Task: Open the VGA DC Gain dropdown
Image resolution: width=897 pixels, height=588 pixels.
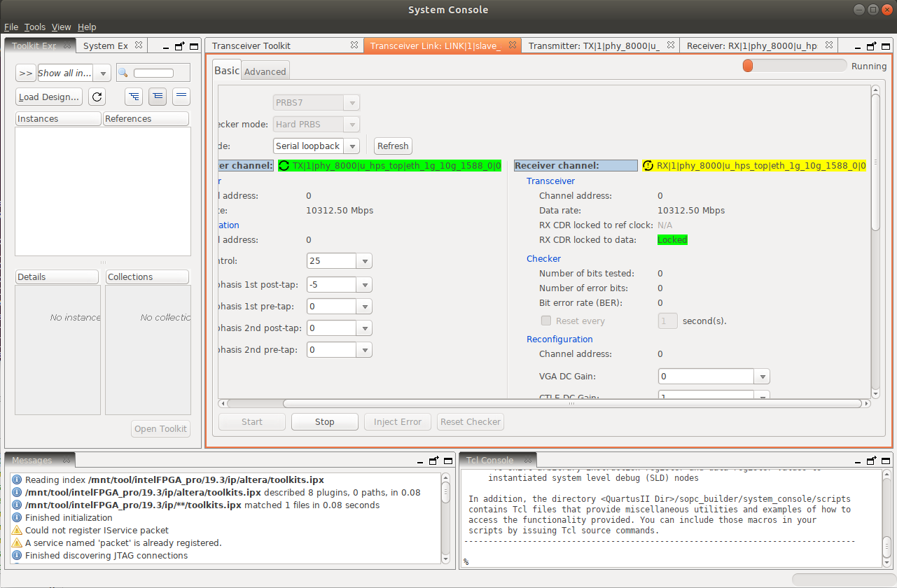Action: pos(762,376)
